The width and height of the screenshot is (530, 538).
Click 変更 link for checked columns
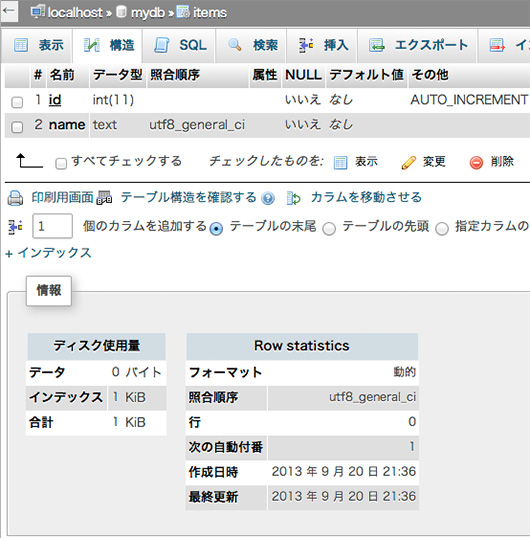click(x=434, y=161)
